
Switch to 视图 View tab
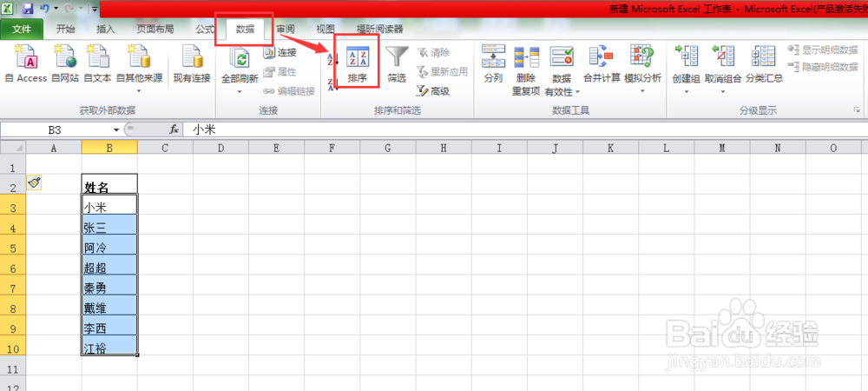[325, 30]
